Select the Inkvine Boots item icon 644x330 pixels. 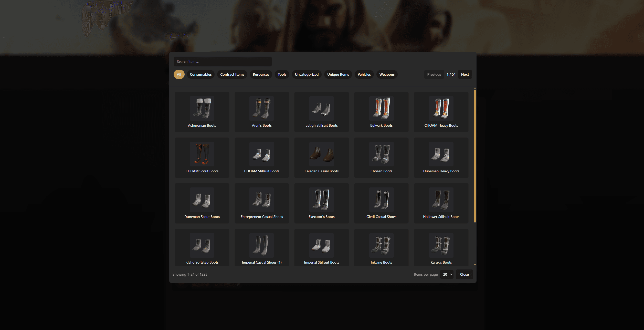[381, 245]
